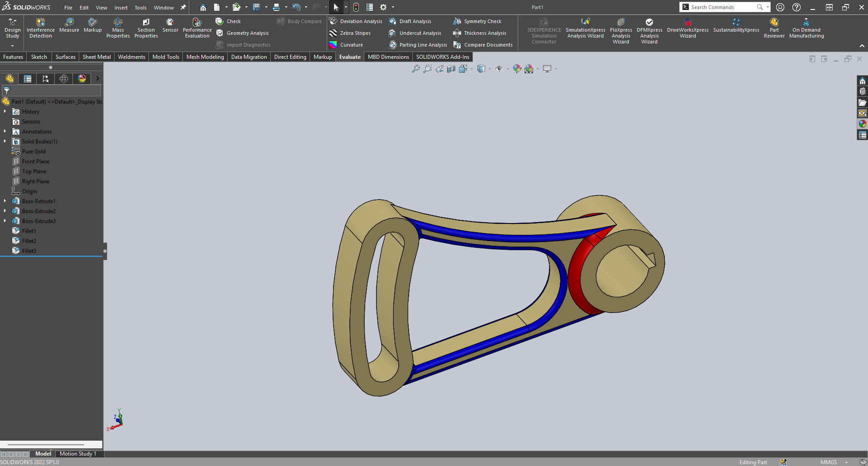The width and height of the screenshot is (868, 466).
Task: Open Performance Evaluation
Action: click(197, 28)
